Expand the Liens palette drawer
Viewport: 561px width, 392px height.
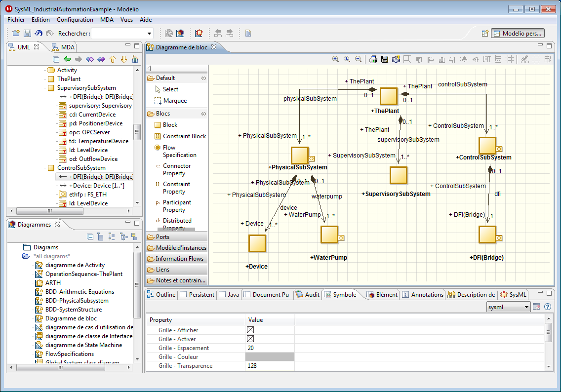click(x=177, y=270)
